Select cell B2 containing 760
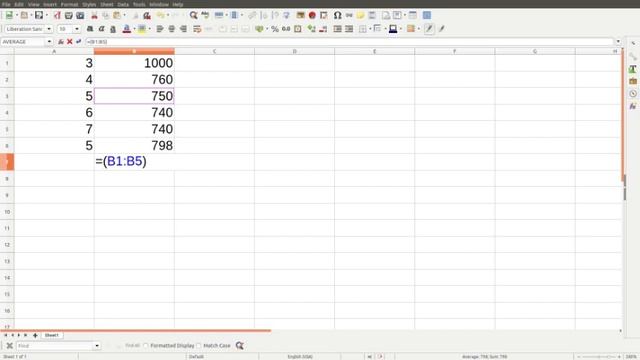The width and height of the screenshot is (640, 360). (134, 79)
